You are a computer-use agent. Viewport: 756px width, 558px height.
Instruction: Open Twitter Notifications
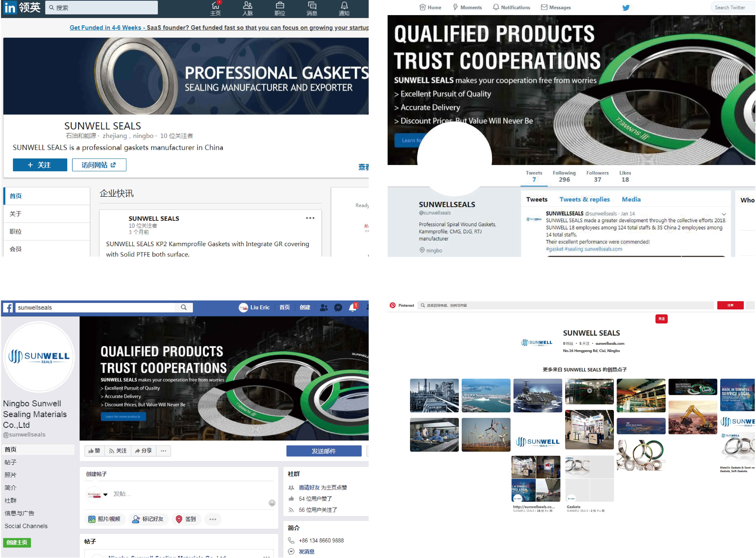(x=511, y=7)
